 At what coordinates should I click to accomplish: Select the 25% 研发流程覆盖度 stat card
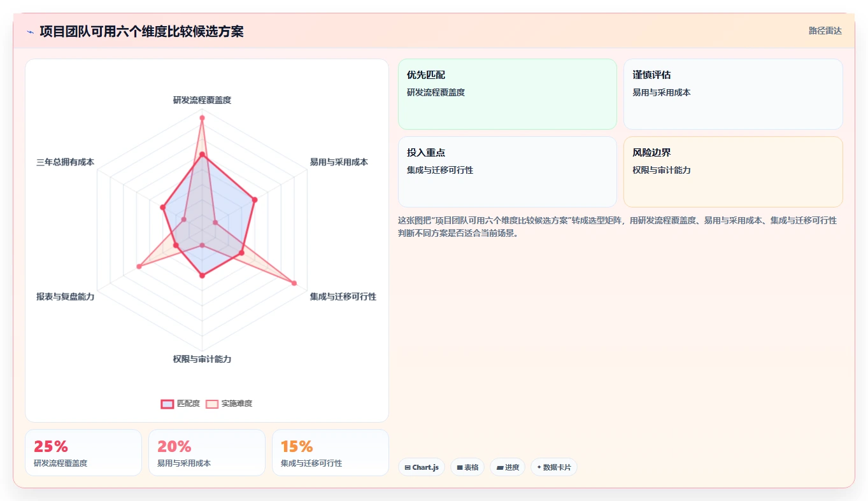pyautogui.click(x=83, y=453)
